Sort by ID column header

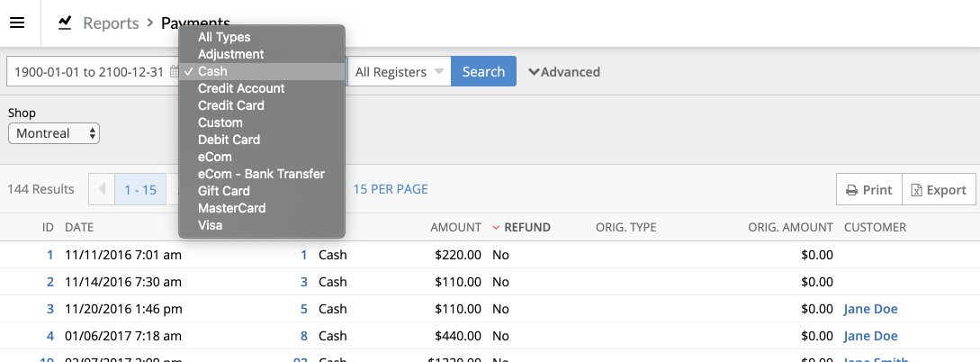coord(48,227)
